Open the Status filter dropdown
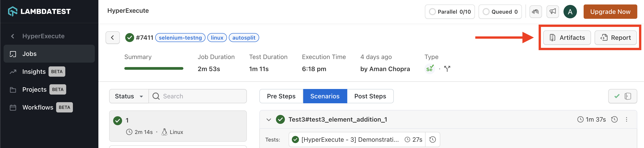 point(129,96)
